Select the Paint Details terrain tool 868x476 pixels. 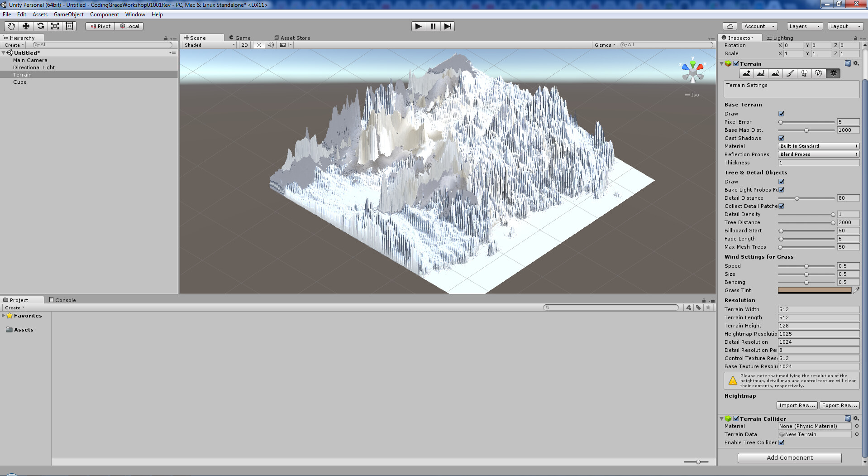coord(819,73)
